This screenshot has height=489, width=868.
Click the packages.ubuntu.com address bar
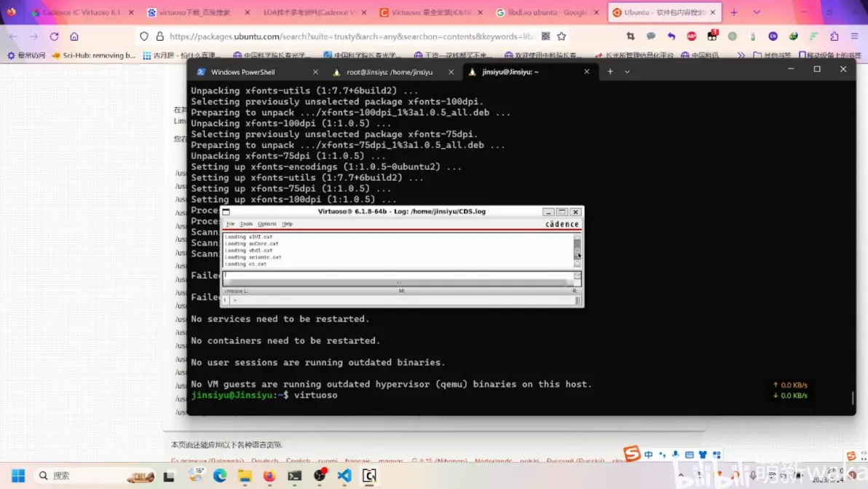[351, 36]
